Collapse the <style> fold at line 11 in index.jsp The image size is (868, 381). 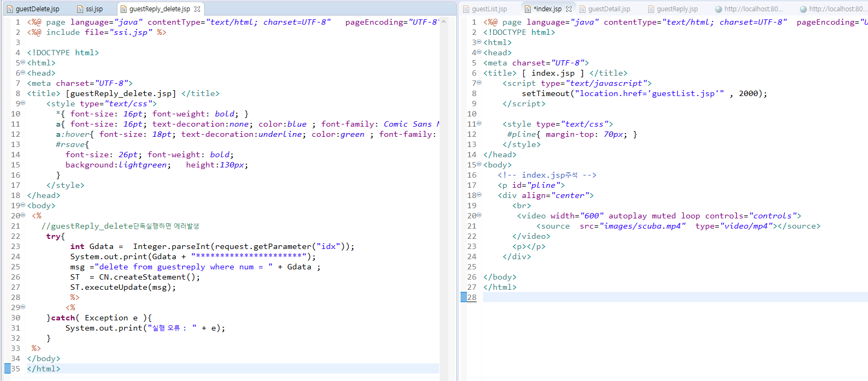coord(479,123)
